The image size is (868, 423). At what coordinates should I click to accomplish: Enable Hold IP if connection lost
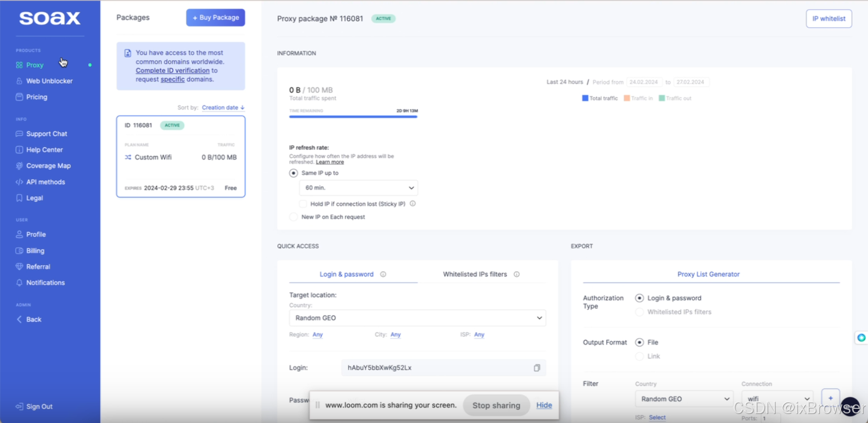(303, 204)
